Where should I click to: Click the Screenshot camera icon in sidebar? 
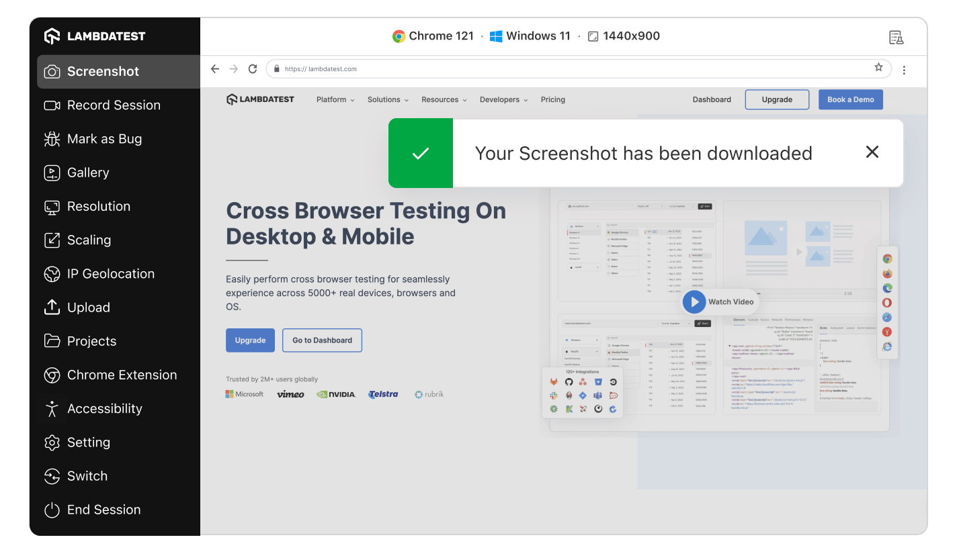coord(52,71)
